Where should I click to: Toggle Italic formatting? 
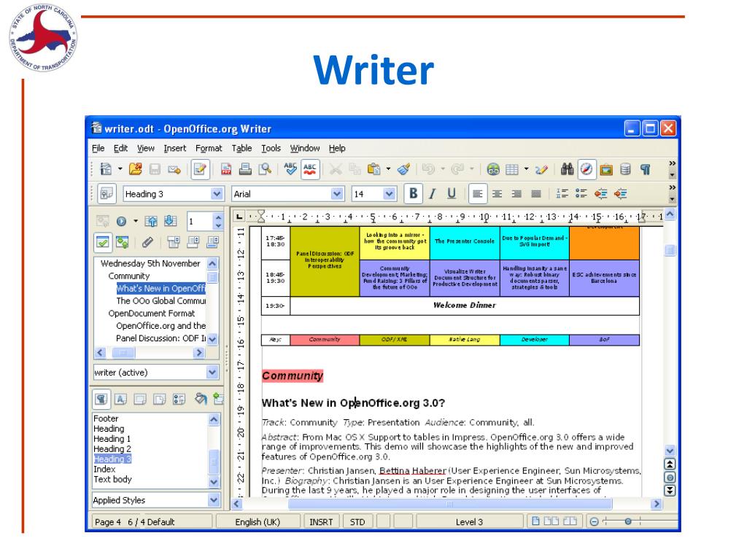coord(432,194)
